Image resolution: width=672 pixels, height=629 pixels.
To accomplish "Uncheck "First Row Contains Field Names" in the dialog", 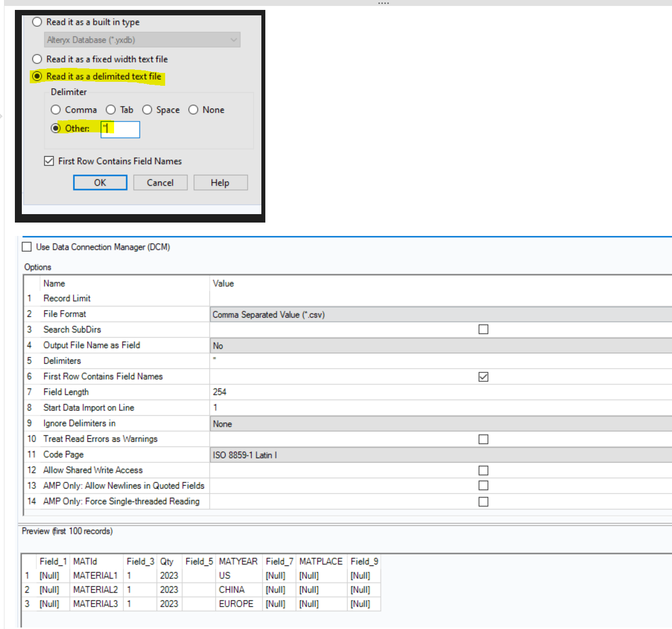I will pos(49,161).
